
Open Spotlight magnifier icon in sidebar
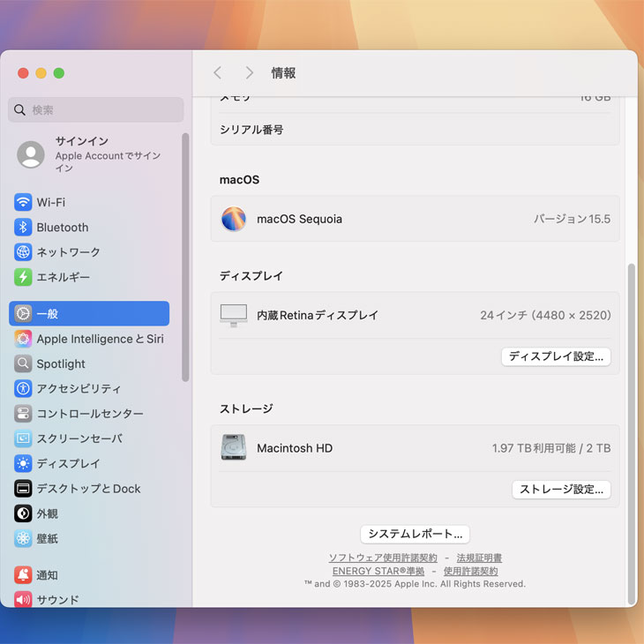tap(23, 363)
